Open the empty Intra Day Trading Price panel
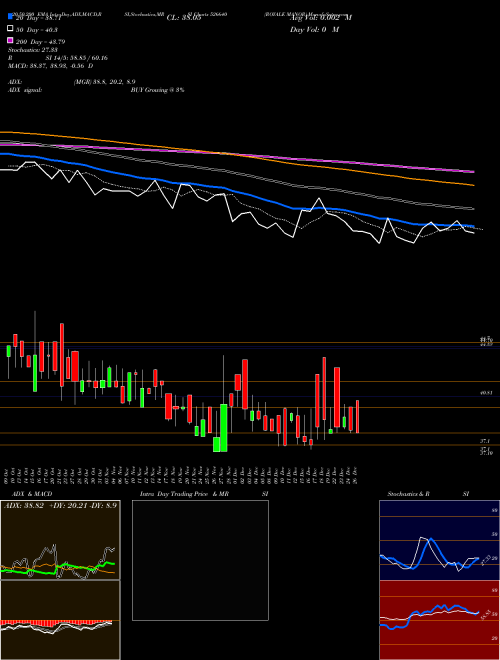500x660 pixels. coord(200,560)
